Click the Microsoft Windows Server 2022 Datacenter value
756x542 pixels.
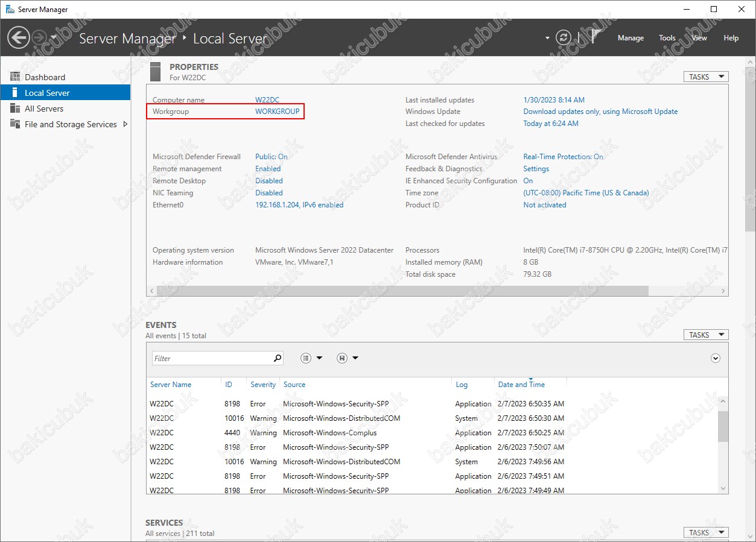click(325, 250)
